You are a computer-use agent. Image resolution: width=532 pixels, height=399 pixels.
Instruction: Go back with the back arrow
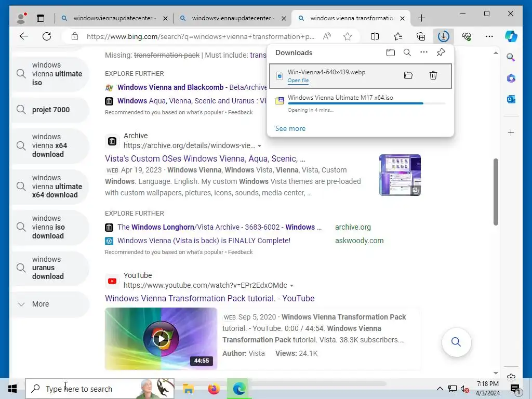(24, 36)
